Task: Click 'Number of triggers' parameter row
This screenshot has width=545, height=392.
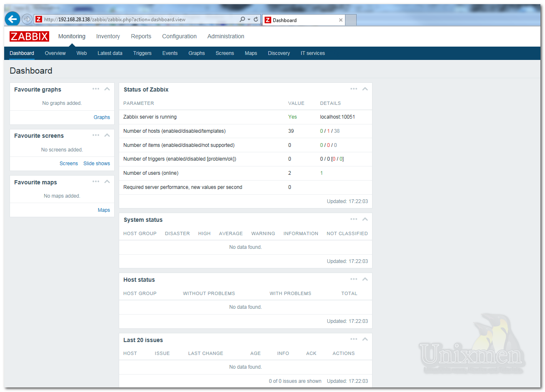Action: [245, 159]
